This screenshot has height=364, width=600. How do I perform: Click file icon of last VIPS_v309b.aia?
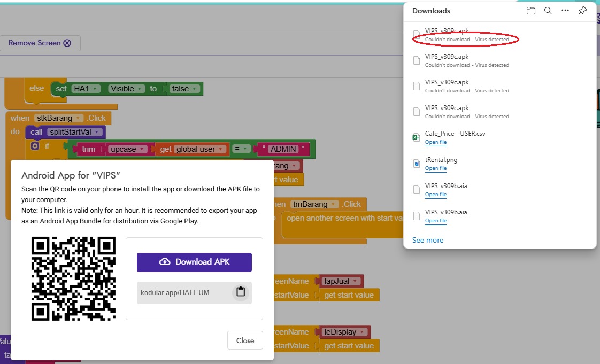[x=417, y=216]
